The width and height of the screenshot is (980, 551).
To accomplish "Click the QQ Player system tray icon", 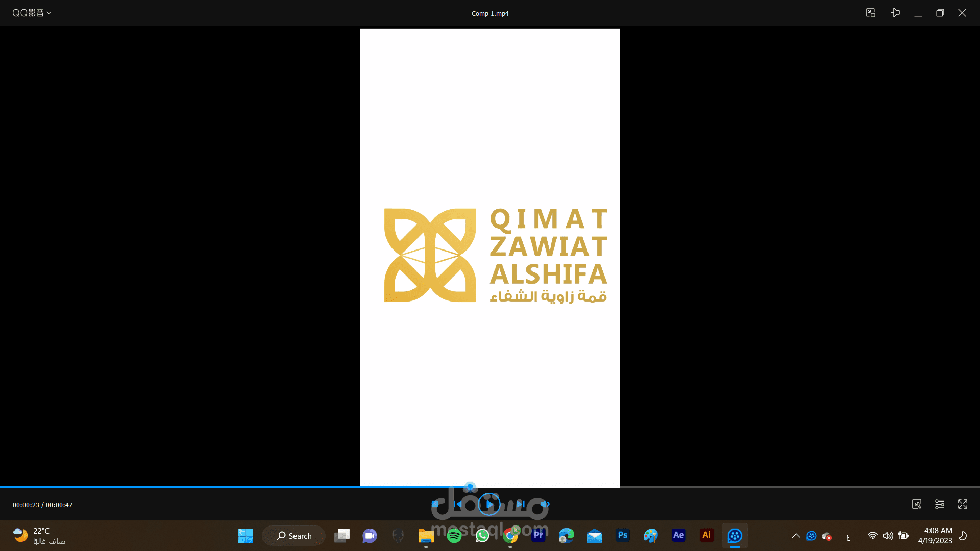I will coord(812,536).
